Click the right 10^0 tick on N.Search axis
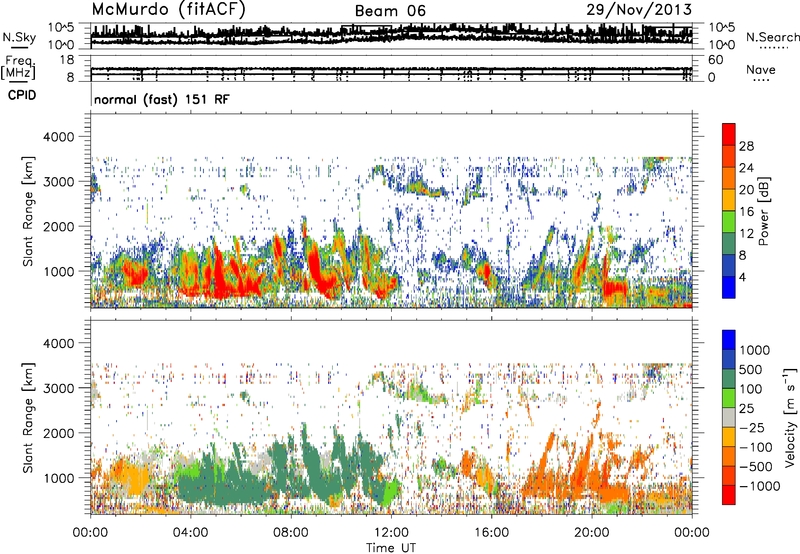800x554 pixels. pyautogui.click(x=721, y=45)
